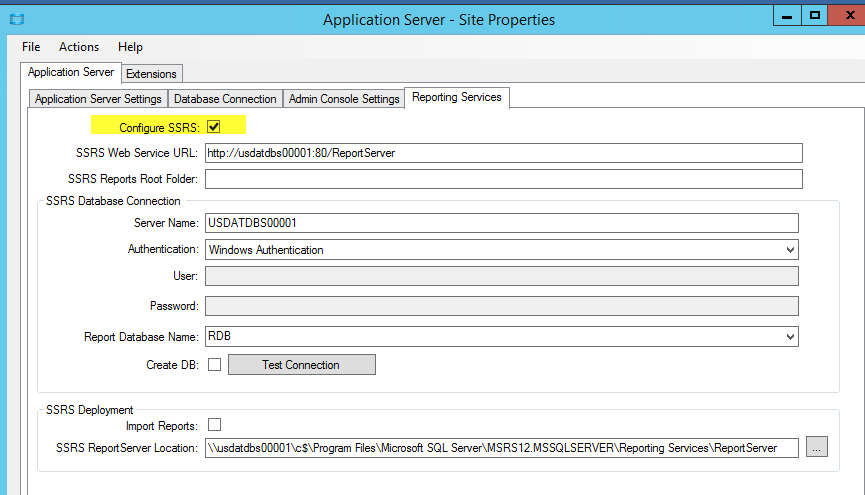This screenshot has height=495, width=865.
Task: Open the Actions menu
Action: point(79,47)
